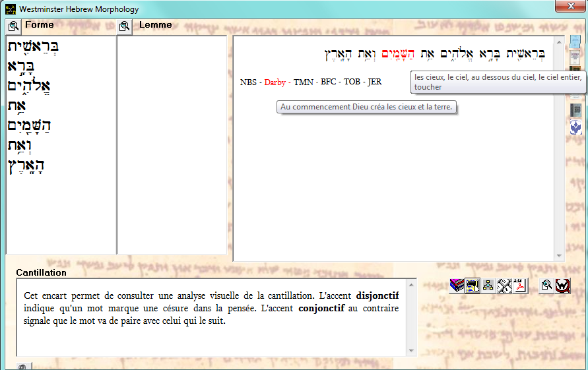Click the keyboard keys icon
Viewport: 588px width, 370px height.
[x=504, y=286]
